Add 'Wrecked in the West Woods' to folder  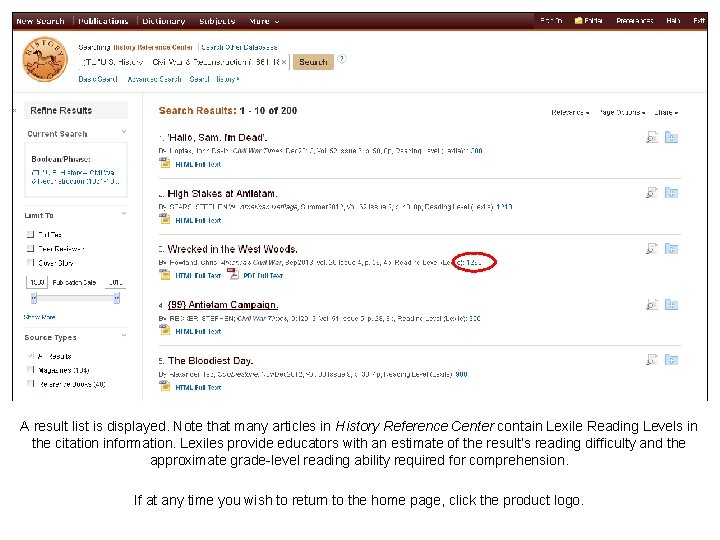tap(671, 249)
